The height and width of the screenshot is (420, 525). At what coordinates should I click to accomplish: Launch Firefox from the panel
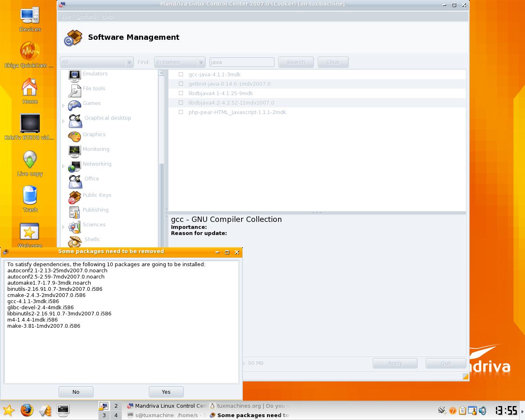click(27, 410)
